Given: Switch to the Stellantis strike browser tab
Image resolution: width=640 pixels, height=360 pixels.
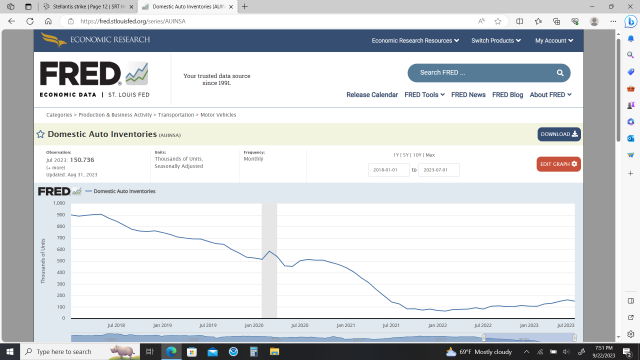Looking at the screenshot, I should [89, 7].
